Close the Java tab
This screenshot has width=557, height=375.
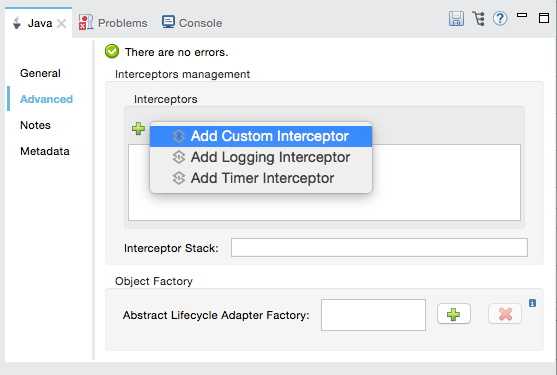(61, 23)
